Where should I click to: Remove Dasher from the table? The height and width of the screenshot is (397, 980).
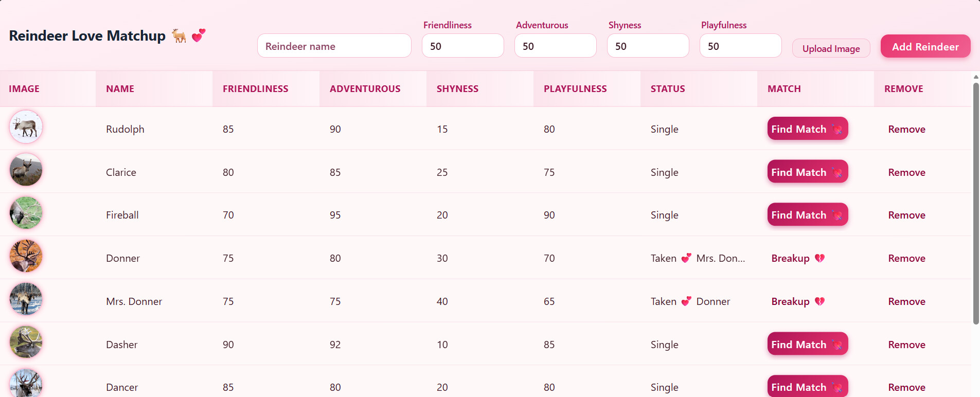906,345
